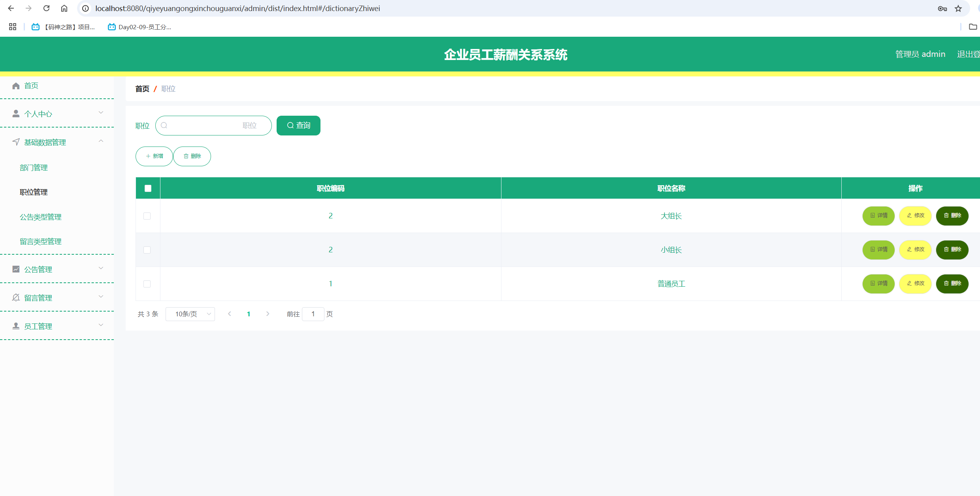Screen dimensions: 980x496
Task: Toggle the select-all checkbox in table header
Action: [148, 188]
